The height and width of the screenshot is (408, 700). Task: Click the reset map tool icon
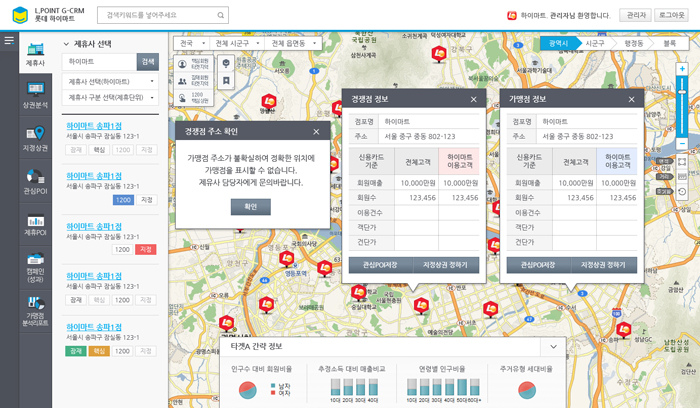682,192
